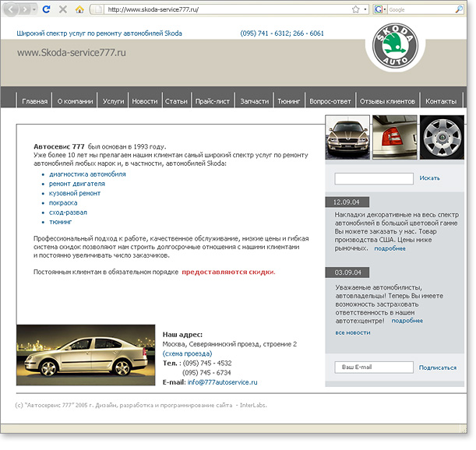Follow the сход-развал link

pos(68,213)
